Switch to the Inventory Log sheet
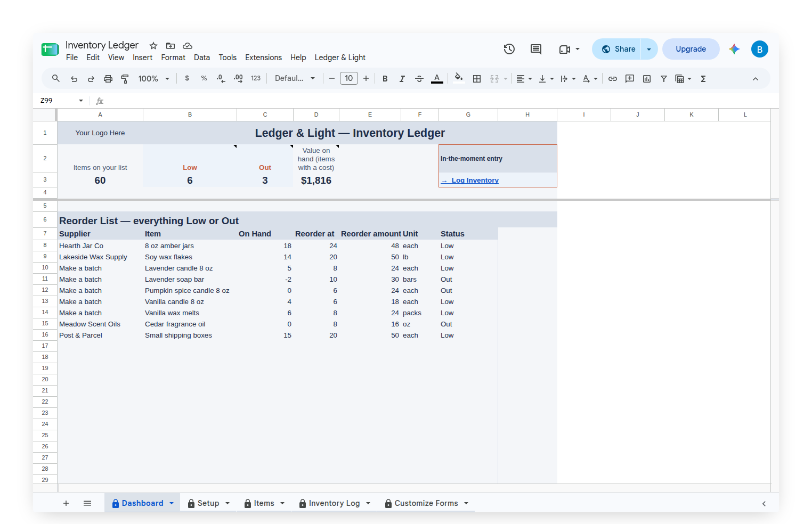The height and width of the screenshot is (524, 812). pyautogui.click(x=334, y=503)
